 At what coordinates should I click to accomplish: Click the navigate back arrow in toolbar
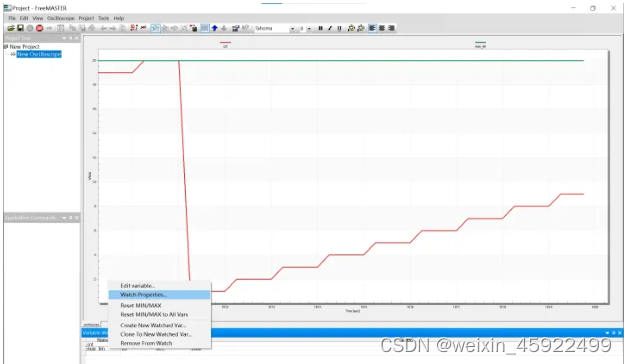click(103, 28)
